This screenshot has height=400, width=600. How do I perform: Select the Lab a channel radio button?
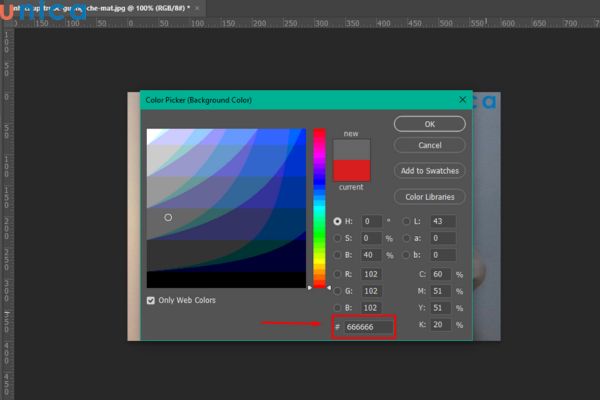(406, 238)
